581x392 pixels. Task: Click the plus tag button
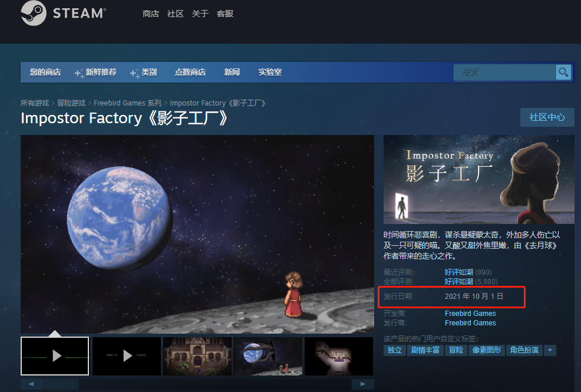click(x=550, y=350)
